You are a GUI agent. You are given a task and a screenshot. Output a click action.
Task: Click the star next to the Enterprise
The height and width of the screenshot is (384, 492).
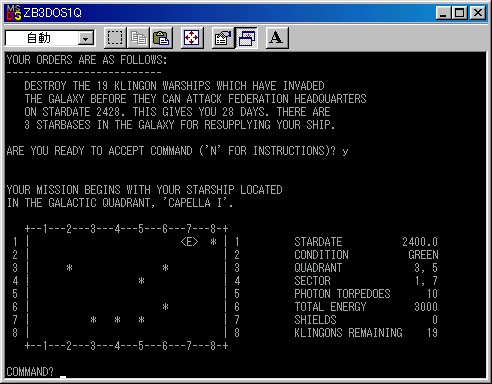click(213, 242)
